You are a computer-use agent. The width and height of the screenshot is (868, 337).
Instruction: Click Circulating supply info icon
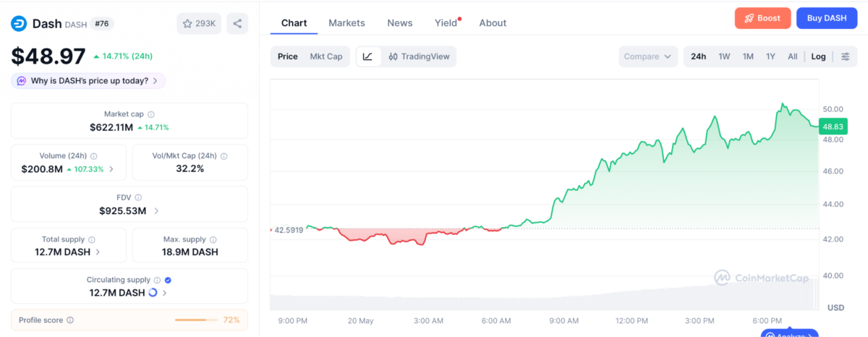[157, 280]
